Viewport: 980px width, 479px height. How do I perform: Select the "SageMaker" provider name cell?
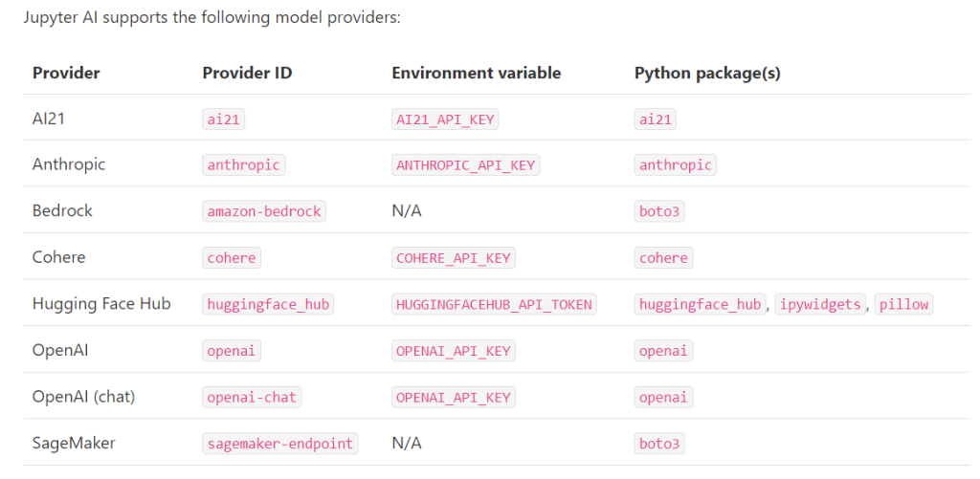click(74, 444)
